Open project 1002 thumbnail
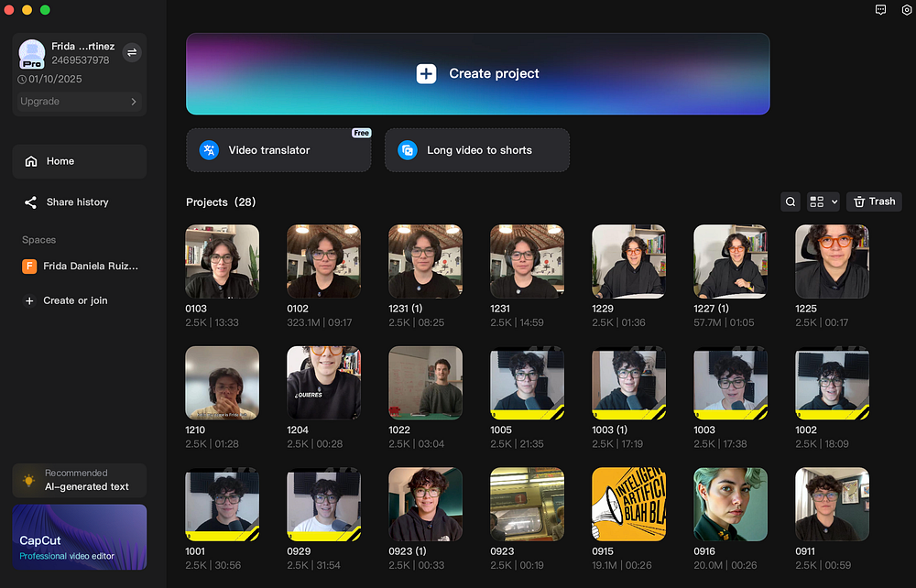Screen dimensions: 916x588 [x=832, y=383]
